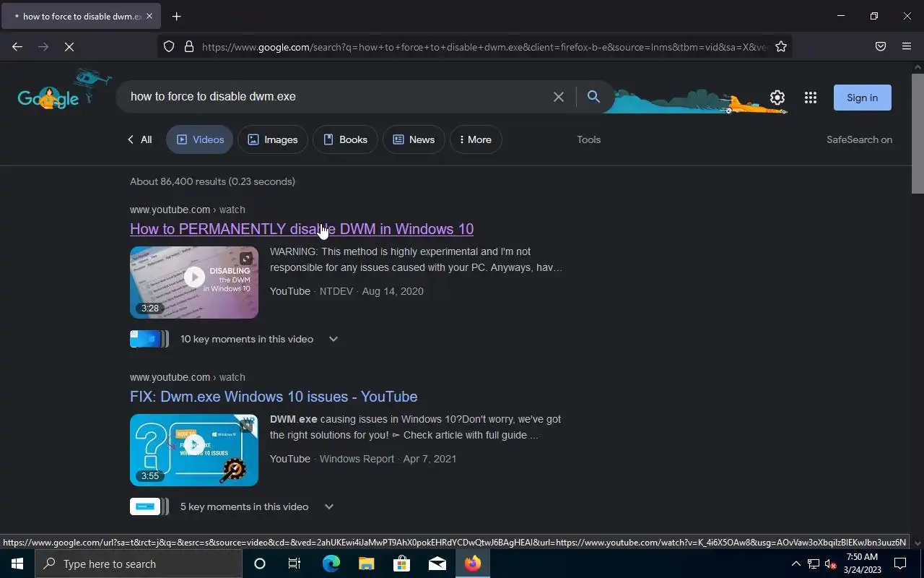
Task: Open Mail app from taskbar
Action: [437, 564]
